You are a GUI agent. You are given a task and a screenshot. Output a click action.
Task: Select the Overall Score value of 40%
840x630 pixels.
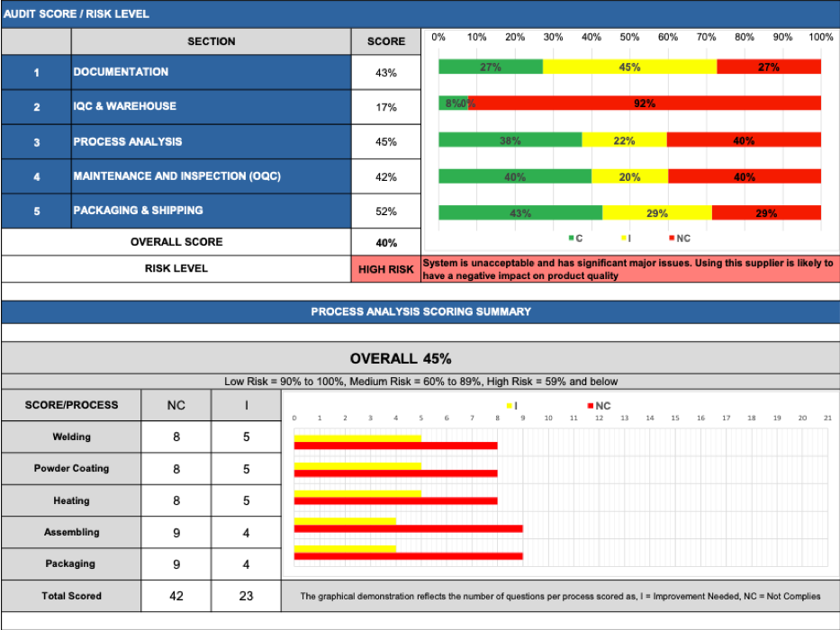[x=386, y=242]
